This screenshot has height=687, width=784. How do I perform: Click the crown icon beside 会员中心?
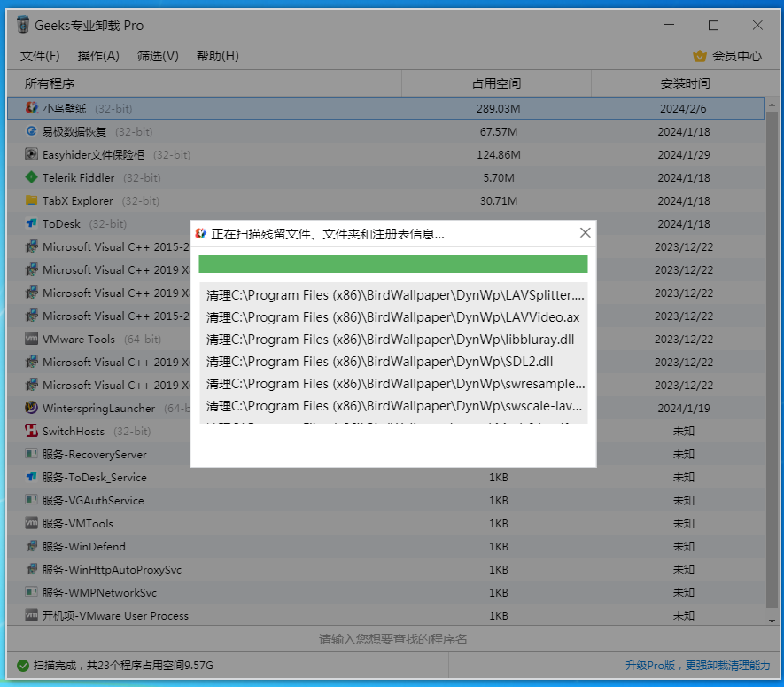point(700,56)
